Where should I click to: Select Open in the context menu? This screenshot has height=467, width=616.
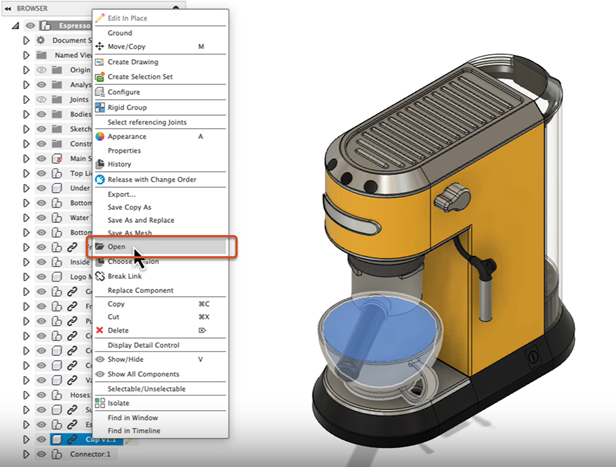161,247
